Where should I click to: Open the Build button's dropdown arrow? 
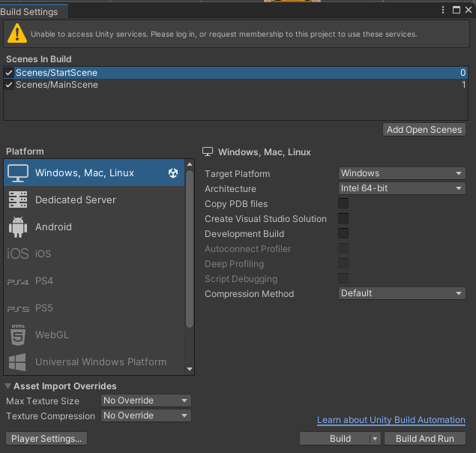tap(375, 439)
